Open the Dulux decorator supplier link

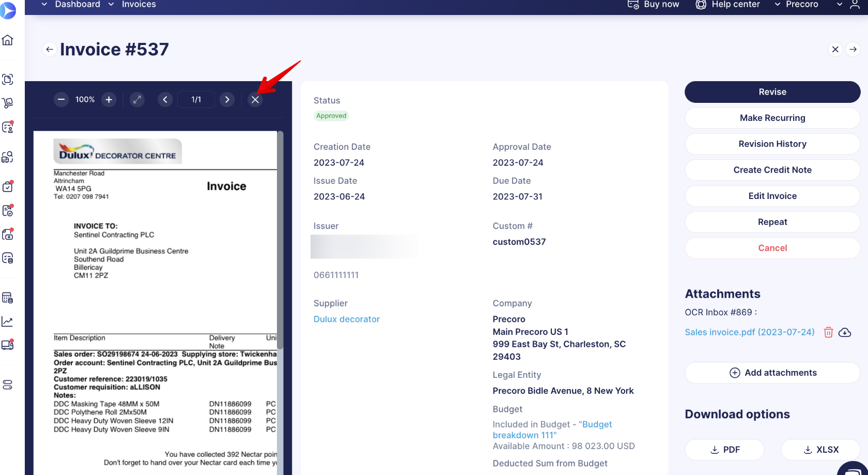[x=347, y=319]
